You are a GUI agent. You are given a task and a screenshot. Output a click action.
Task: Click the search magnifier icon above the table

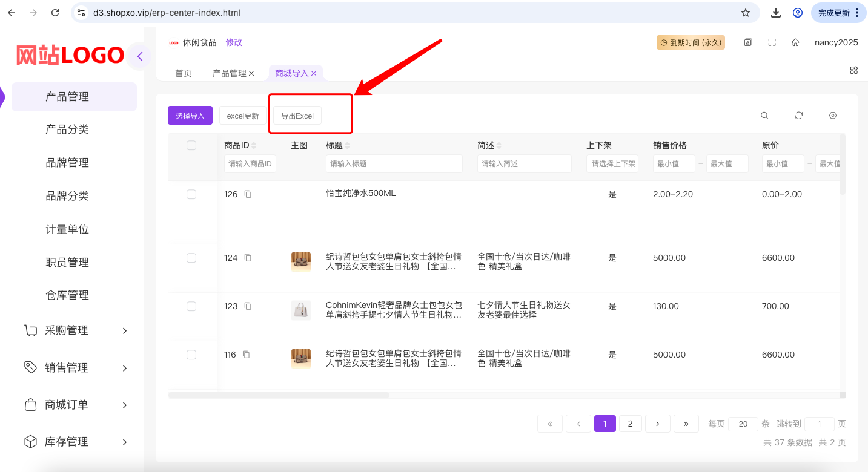pos(765,116)
